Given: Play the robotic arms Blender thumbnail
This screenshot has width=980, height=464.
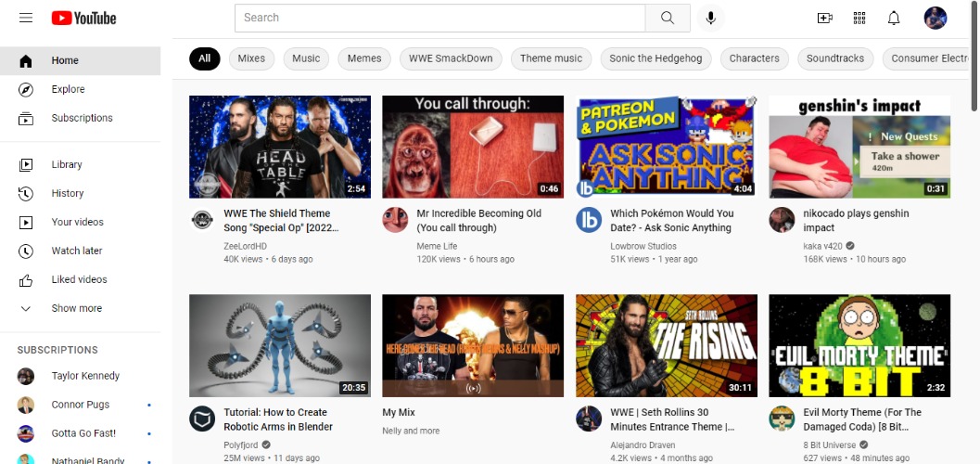Looking at the screenshot, I should [280, 346].
